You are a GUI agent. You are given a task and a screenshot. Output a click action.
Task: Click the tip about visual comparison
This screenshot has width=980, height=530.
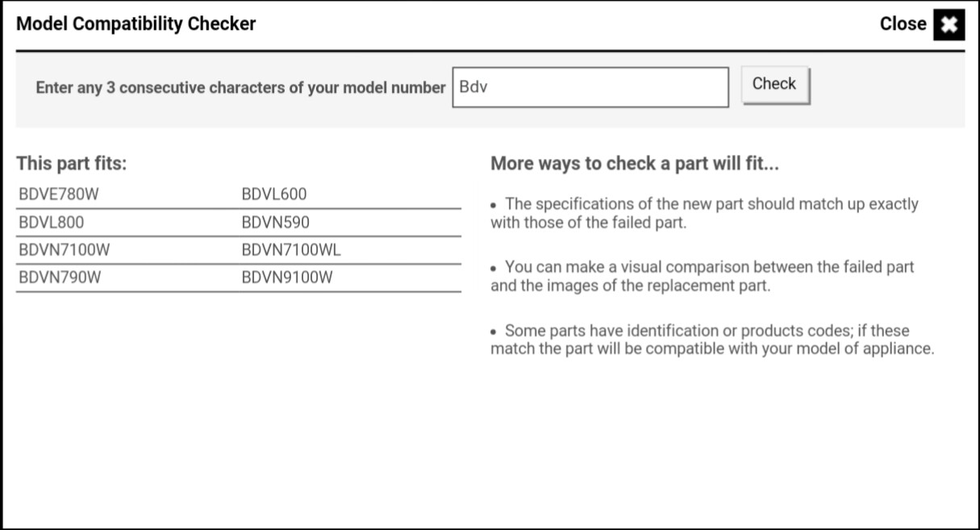pyautogui.click(x=702, y=276)
